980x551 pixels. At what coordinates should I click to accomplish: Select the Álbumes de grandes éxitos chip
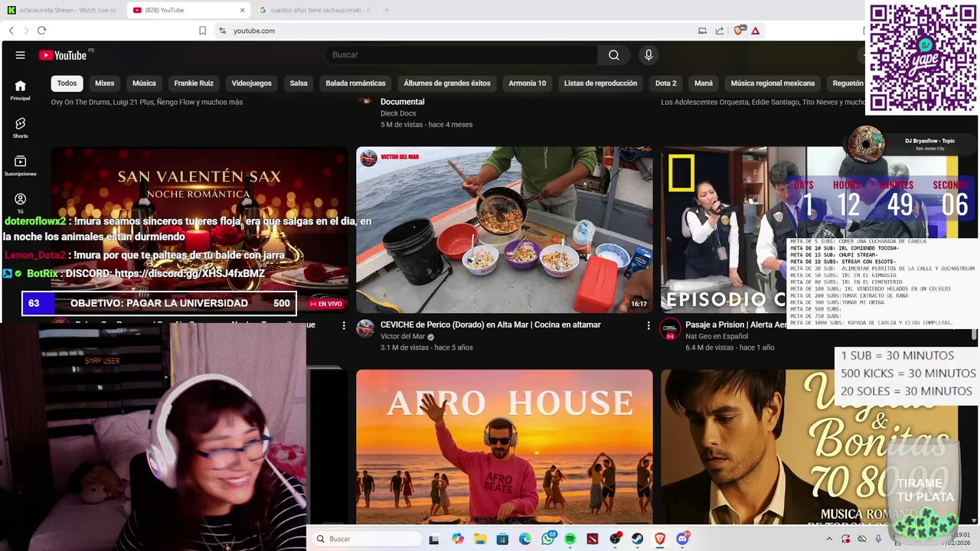click(447, 83)
